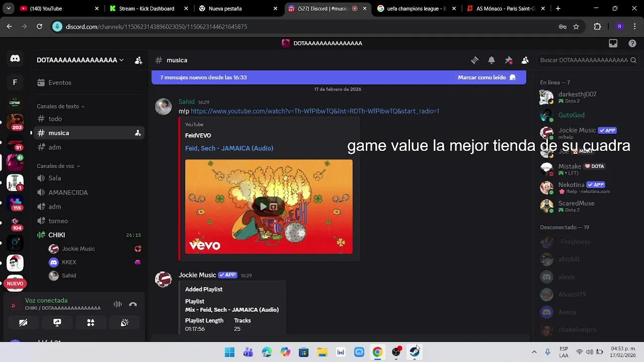The image size is (644, 362).
Task: Open pinned messages pin icon
Action: tap(509, 60)
